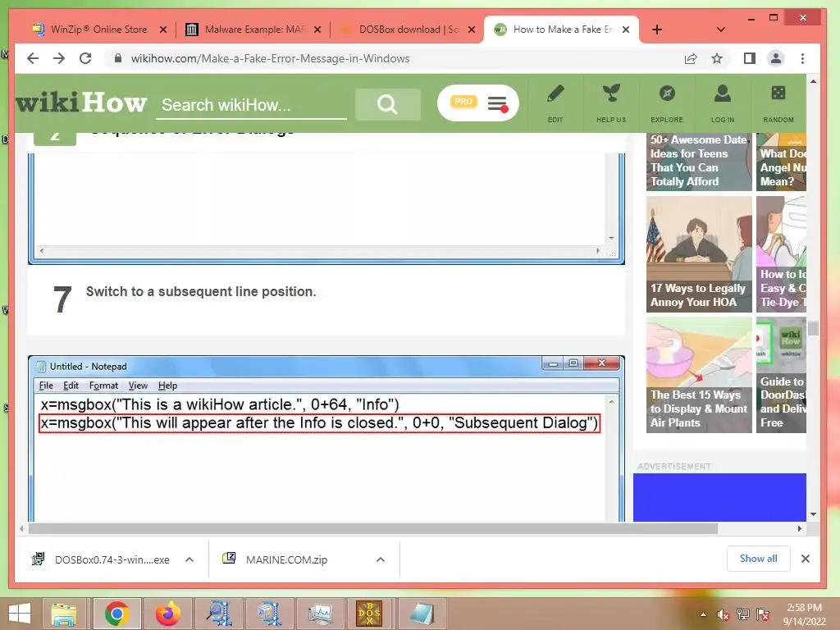Open the system monitor taskbar icon

(320, 614)
